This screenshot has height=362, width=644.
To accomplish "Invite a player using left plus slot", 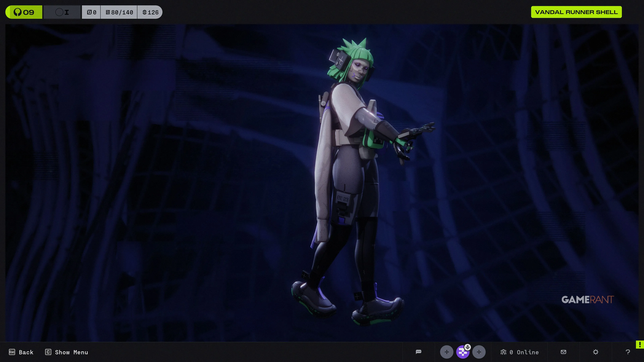I will click(446, 352).
